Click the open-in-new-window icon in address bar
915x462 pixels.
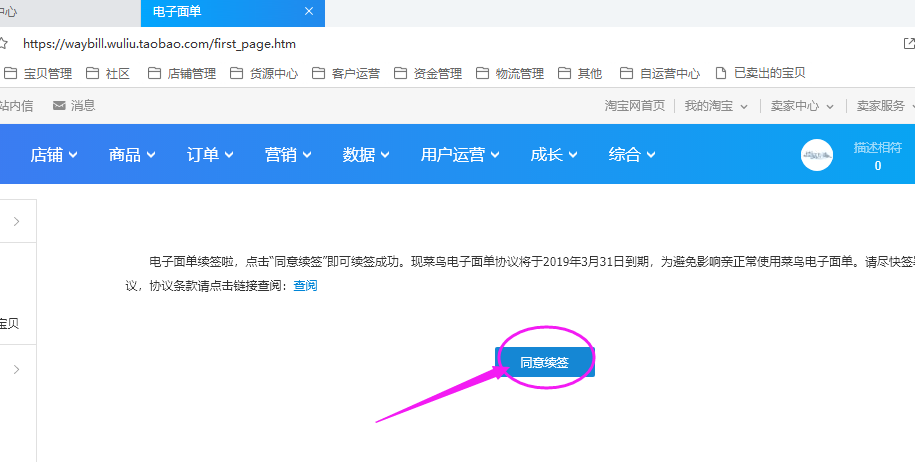(x=909, y=44)
